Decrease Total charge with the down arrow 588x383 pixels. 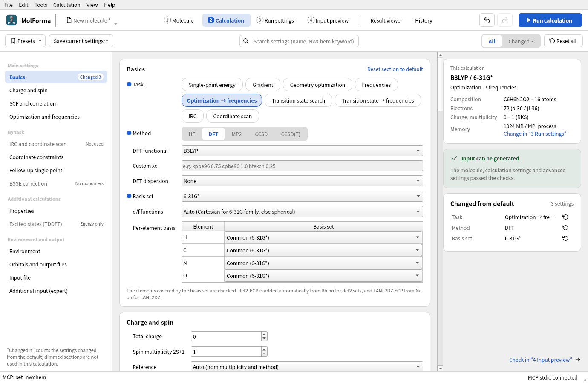point(264,339)
